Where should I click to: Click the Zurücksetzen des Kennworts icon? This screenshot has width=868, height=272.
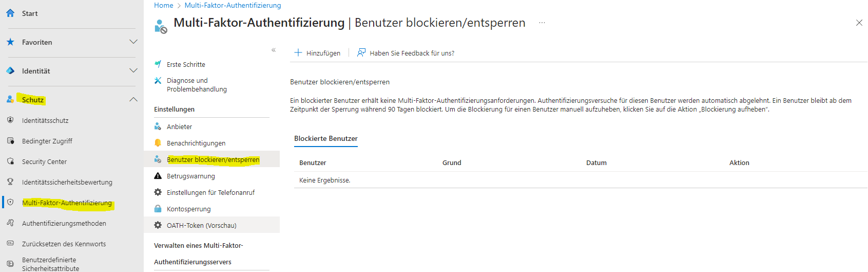[x=10, y=244]
